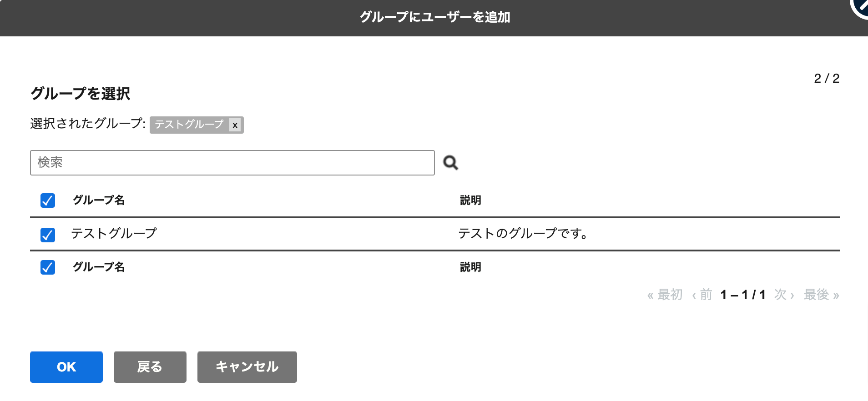Toggle header select-all checkbox

[48, 200]
